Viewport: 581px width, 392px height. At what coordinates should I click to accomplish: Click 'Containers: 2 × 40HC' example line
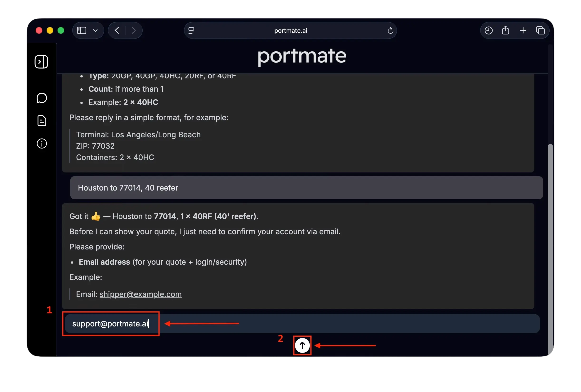115,158
